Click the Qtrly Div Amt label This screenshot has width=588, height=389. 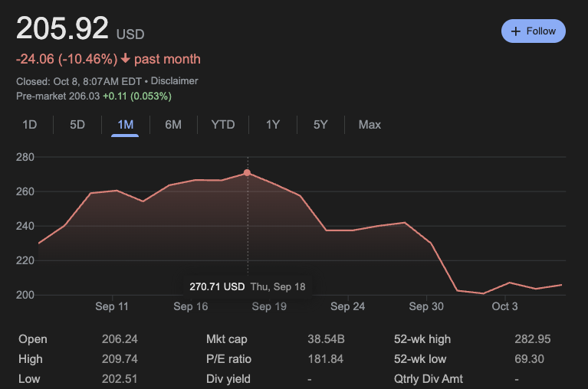pyautogui.click(x=429, y=379)
